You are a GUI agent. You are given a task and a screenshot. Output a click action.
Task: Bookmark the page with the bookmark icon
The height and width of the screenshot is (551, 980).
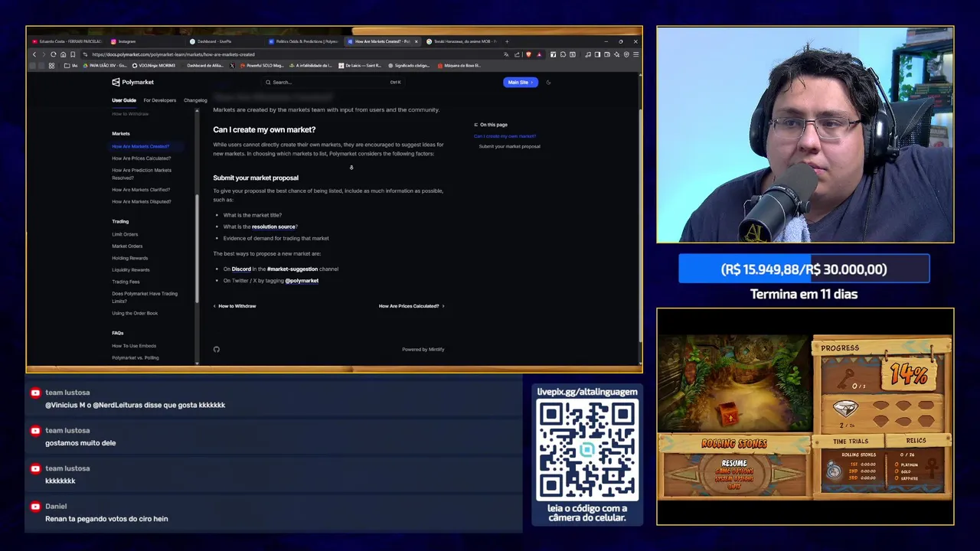point(73,54)
